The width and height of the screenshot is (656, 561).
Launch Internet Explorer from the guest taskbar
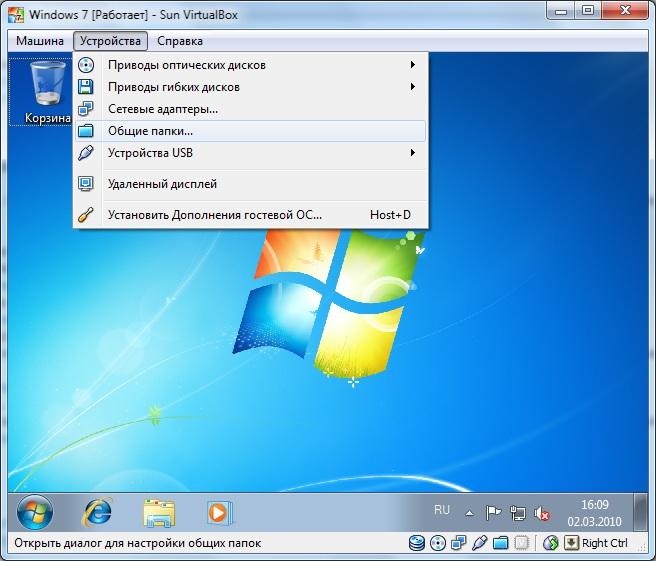point(97,512)
